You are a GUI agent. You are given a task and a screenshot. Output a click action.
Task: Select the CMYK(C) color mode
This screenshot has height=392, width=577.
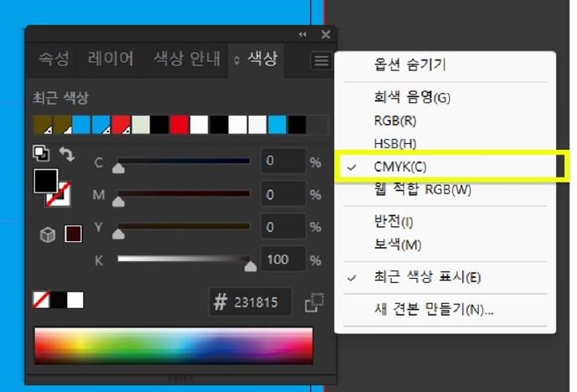pyautogui.click(x=399, y=166)
